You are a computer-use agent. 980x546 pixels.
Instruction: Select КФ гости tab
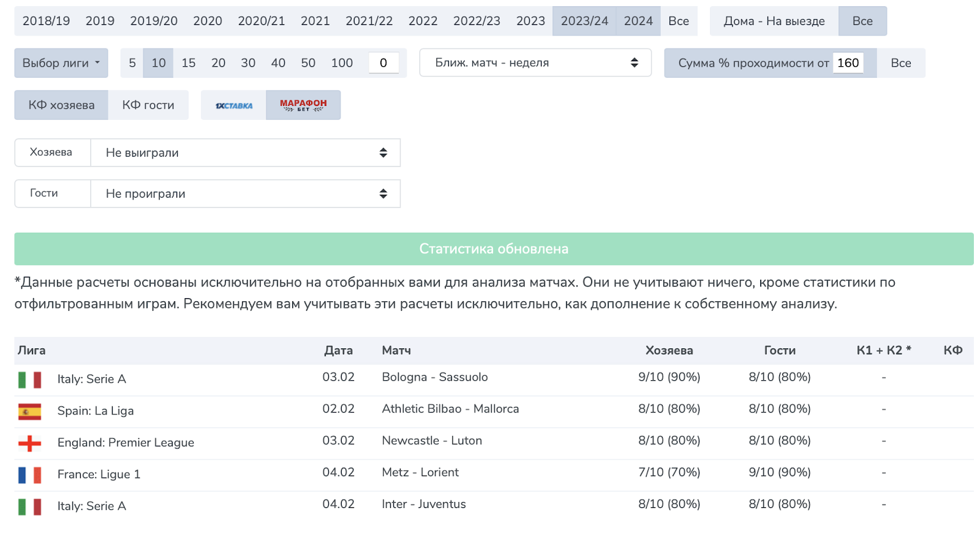(148, 105)
